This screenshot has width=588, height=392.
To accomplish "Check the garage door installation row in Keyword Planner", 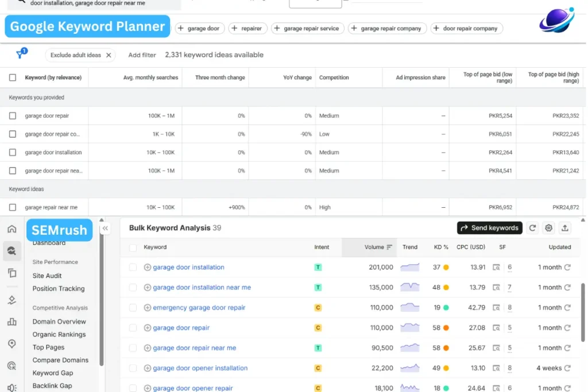I will [13, 153].
